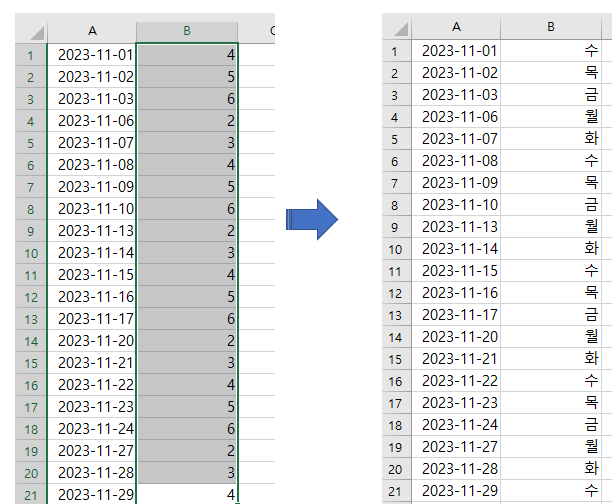Click cell 2023-11-14 in Korean weekday sheet
612x504 pixels.
tap(456, 249)
